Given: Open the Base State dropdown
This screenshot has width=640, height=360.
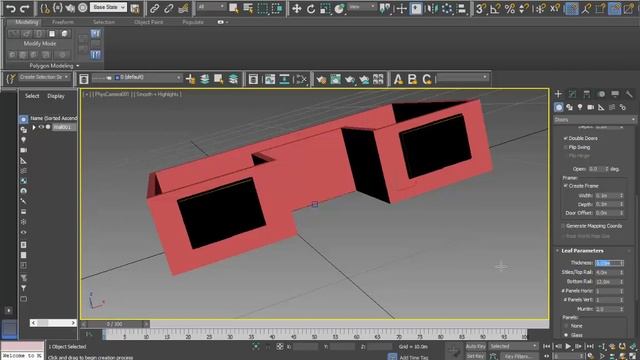Looking at the screenshot, I should [108, 8].
